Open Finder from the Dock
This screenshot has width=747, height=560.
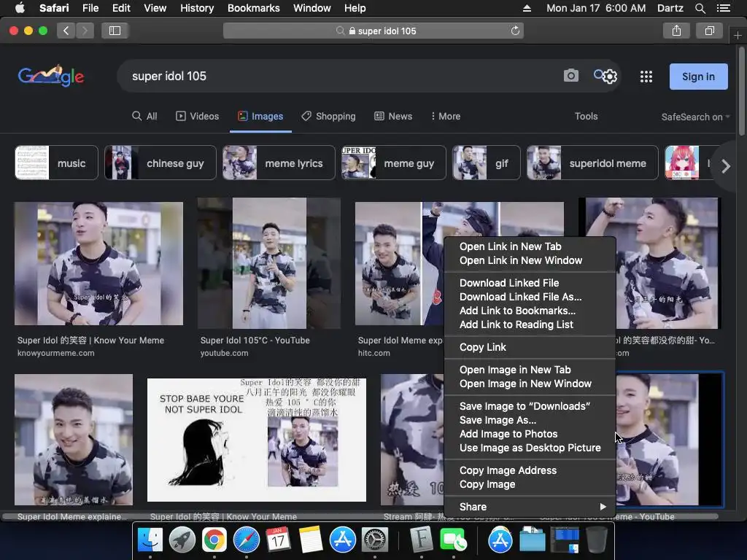pos(150,540)
